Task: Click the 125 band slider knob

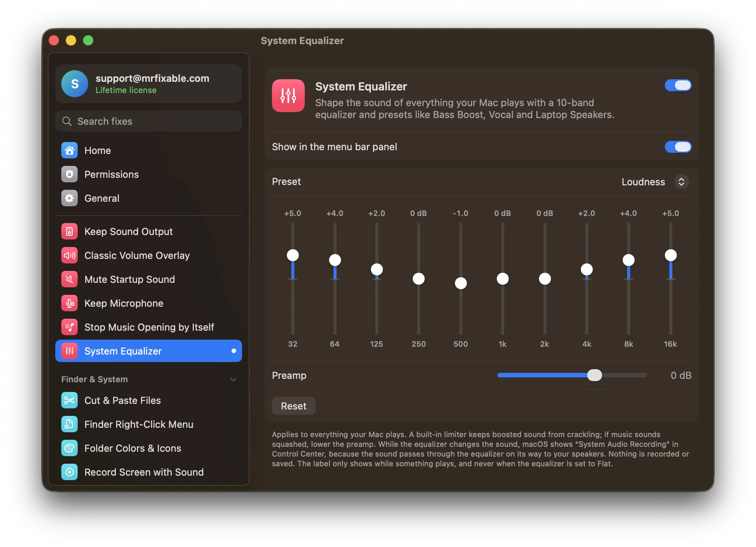Action: (x=377, y=269)
